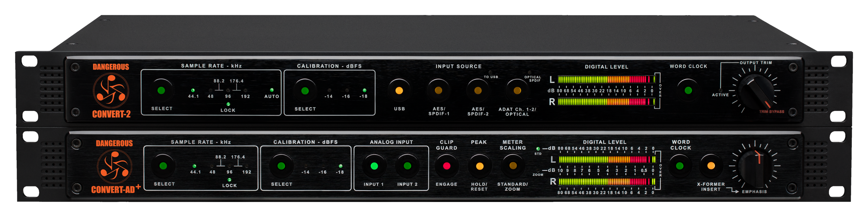Click the 'CLIP GUARD' heading
868x217 pixels.
click(446, 145)
